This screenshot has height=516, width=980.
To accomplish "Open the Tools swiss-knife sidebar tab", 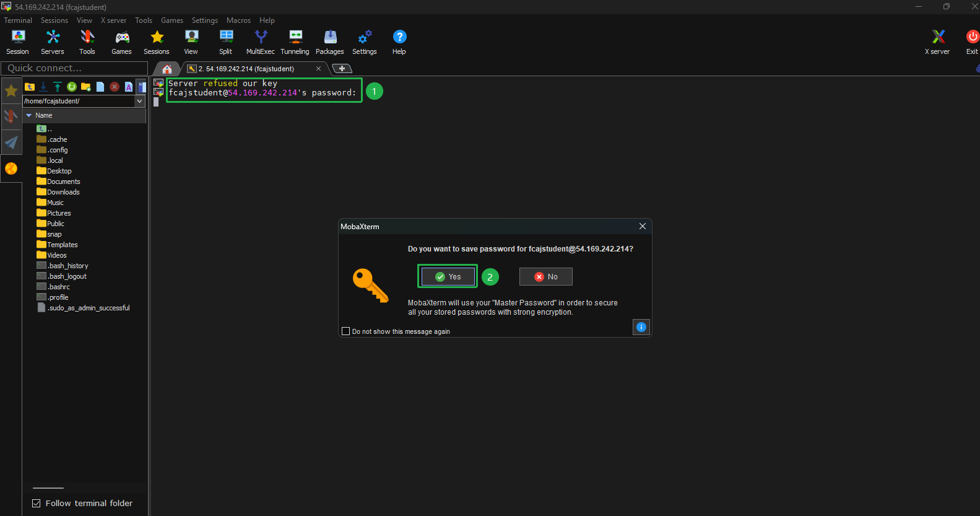I will pyautogui.click(x=11, y=116).
